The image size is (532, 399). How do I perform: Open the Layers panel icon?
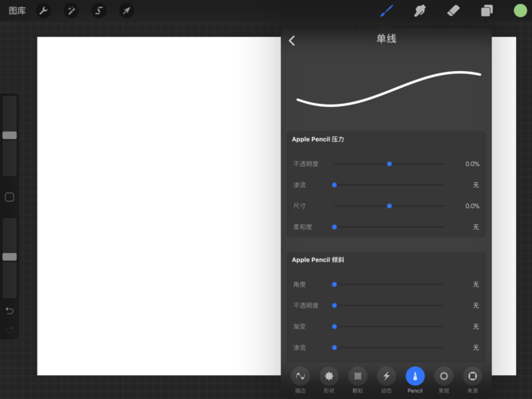(487, 11)
